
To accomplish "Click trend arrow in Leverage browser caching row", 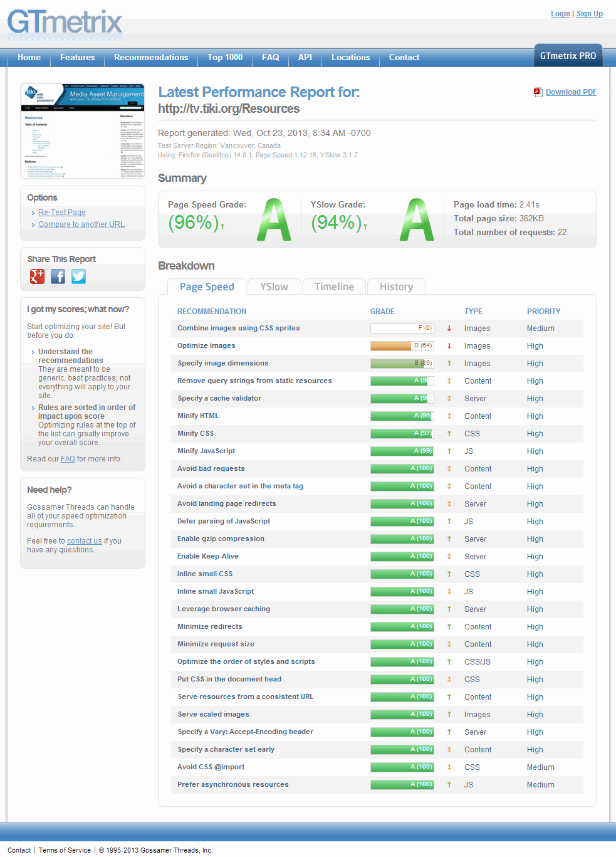I will click(449, 609).
